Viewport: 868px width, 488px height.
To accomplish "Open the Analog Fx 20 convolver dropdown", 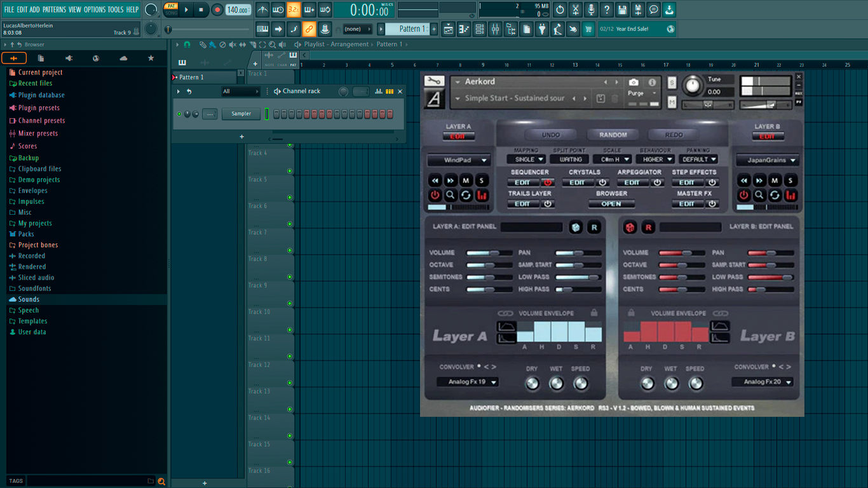I will (x=763, y=382).
